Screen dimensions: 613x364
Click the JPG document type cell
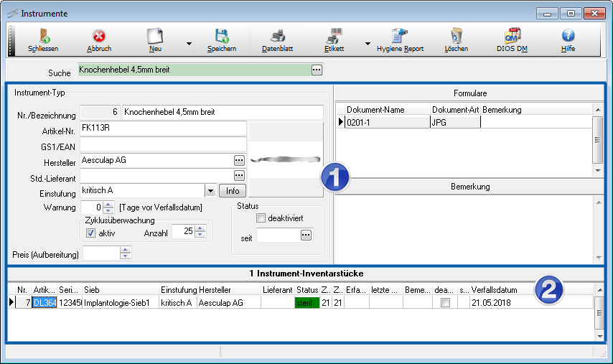[x=455, y=122]
